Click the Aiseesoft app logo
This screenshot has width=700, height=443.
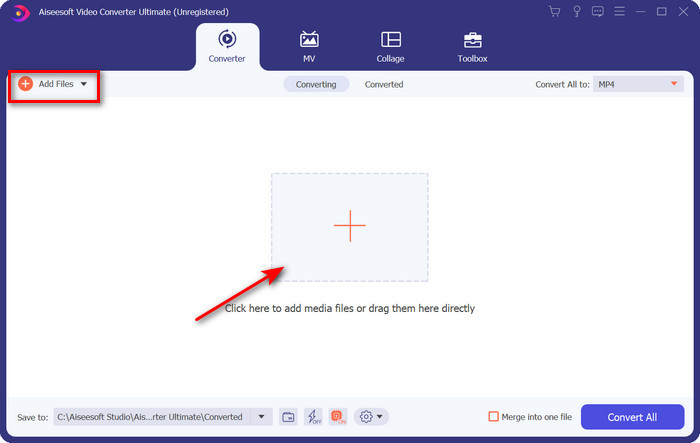20,13
